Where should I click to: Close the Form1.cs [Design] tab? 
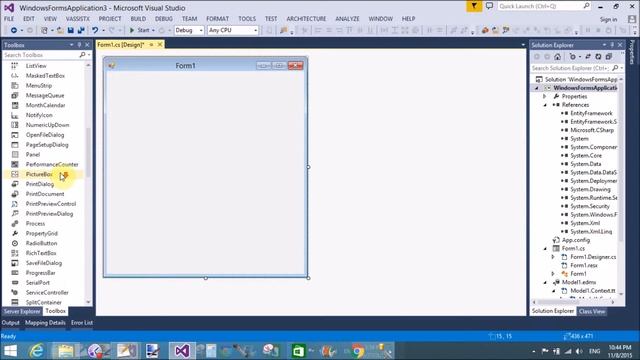pos(160,44)
